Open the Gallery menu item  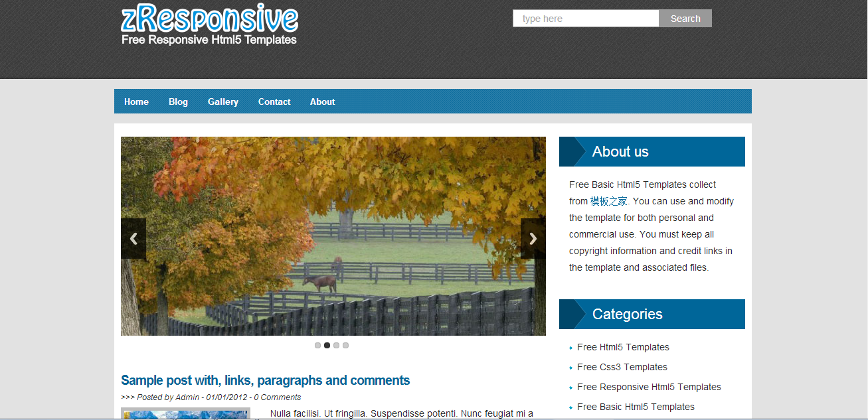click(223, 102)
